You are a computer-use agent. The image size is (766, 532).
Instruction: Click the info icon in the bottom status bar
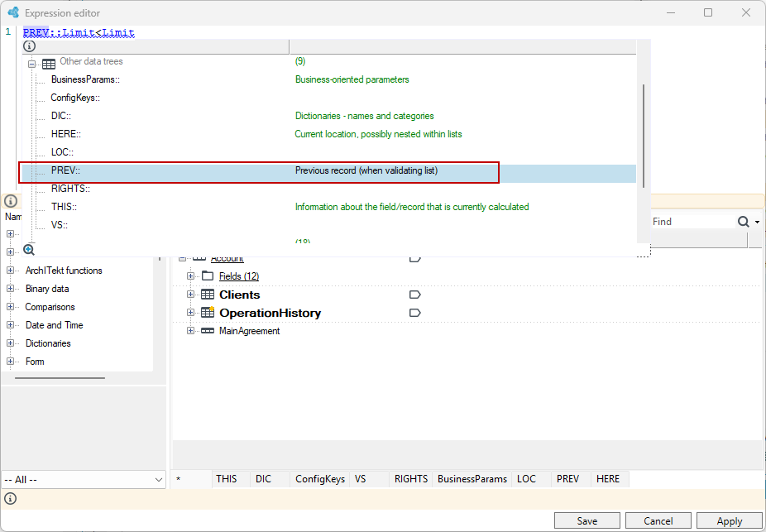[x=10, y=499]
